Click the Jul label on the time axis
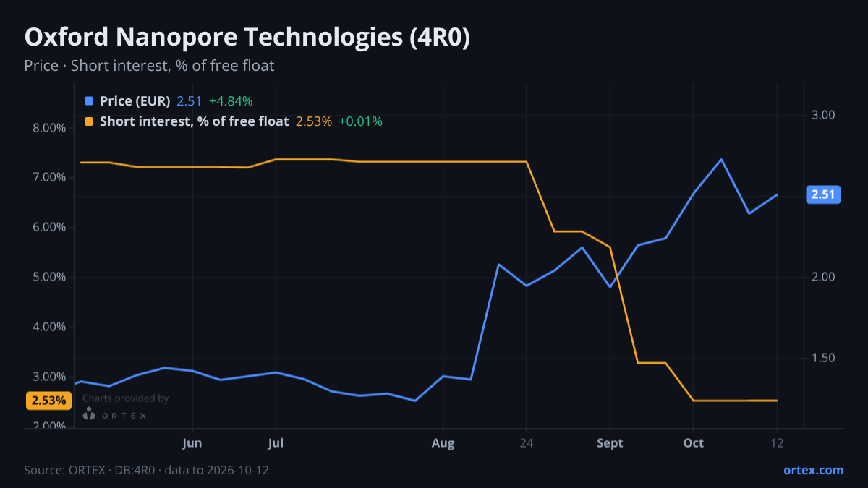 pyautogui.click(x=276, y=443)
